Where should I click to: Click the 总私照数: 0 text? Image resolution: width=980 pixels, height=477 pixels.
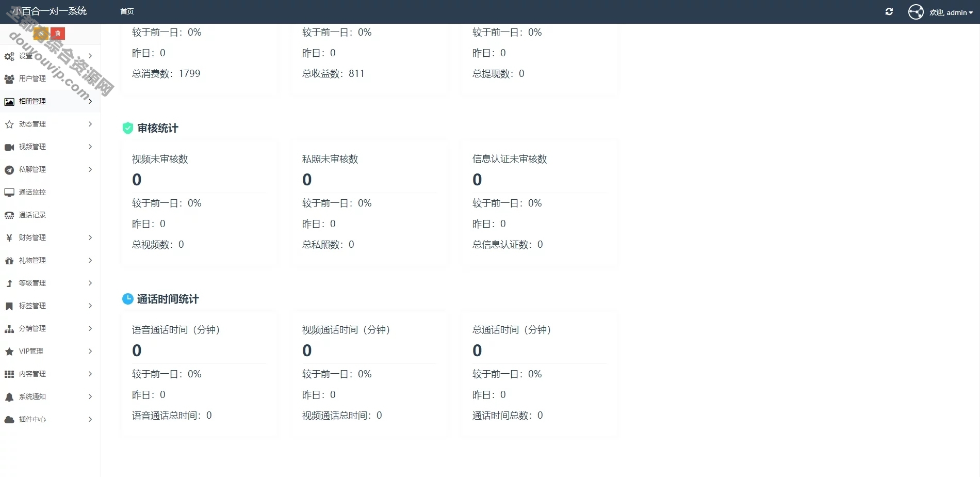328,245
